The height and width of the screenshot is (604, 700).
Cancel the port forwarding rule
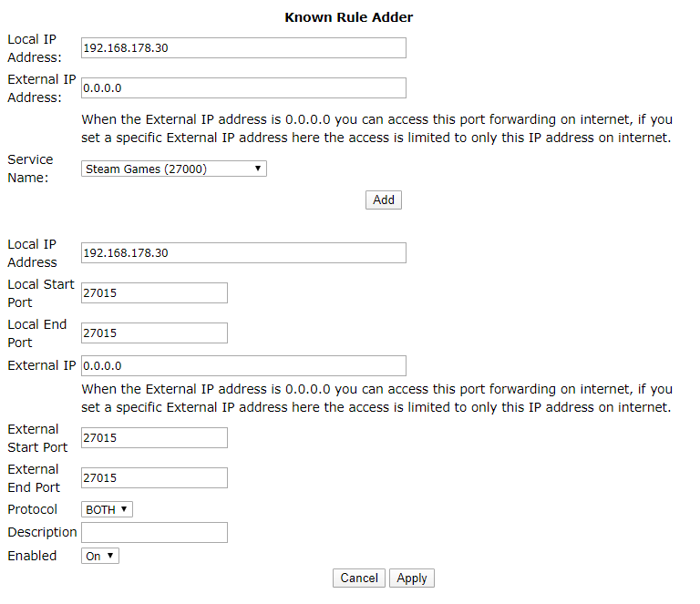(359, 578)
